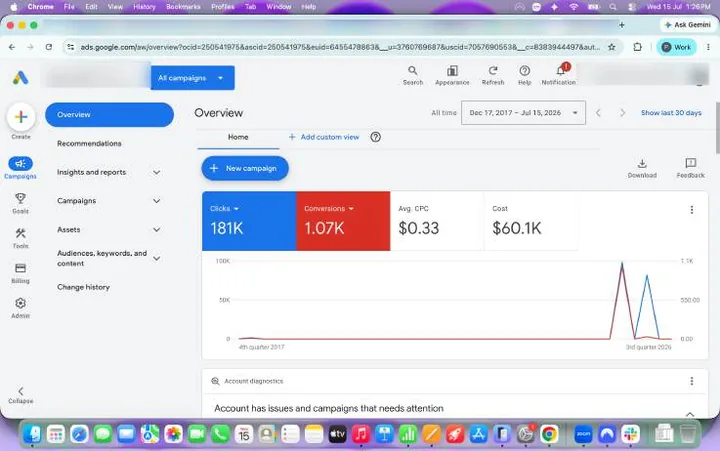Viewport: 720px width, 451px height.
Task: Select the Cost scorecard tile
Action: coord(530,221)
